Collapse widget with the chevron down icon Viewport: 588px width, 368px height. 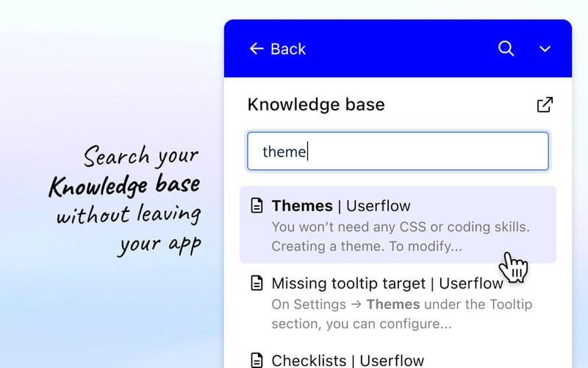coord(545,49)
